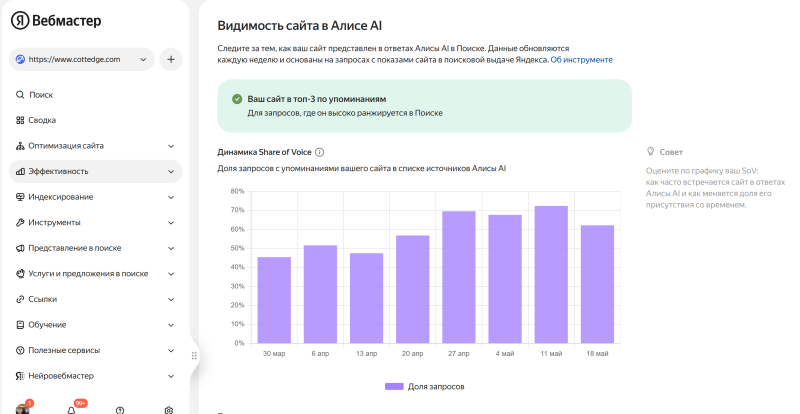Click the Поиск magnifier icon
The width and height of the screenshot is (800, 414).
click(x=20, y=94)
